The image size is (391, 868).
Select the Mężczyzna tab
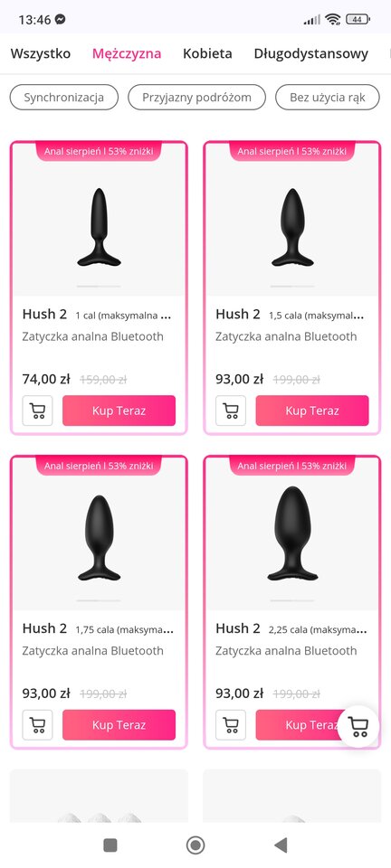click(127, 53)
